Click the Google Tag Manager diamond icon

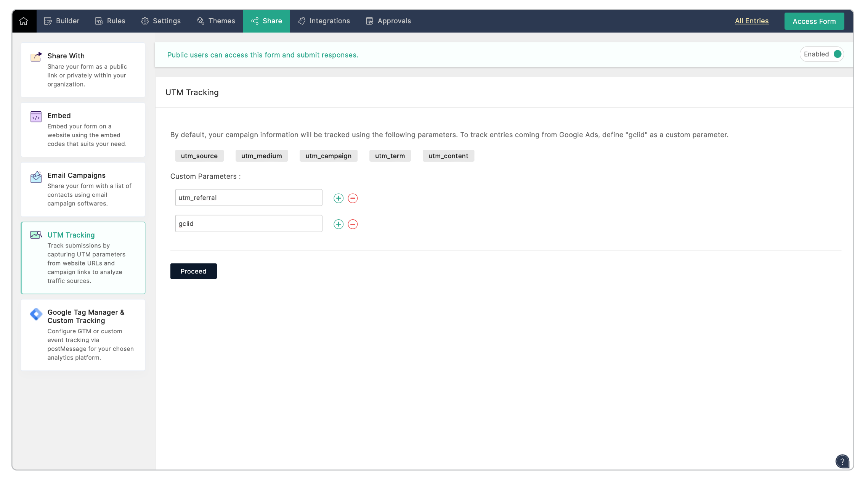[x=36, y=314]
